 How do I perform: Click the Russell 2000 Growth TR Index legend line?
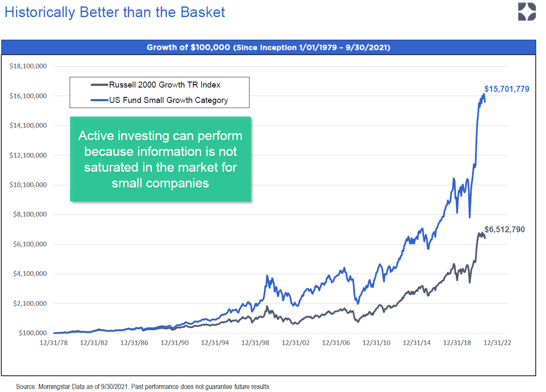click(x=100, y=85)
